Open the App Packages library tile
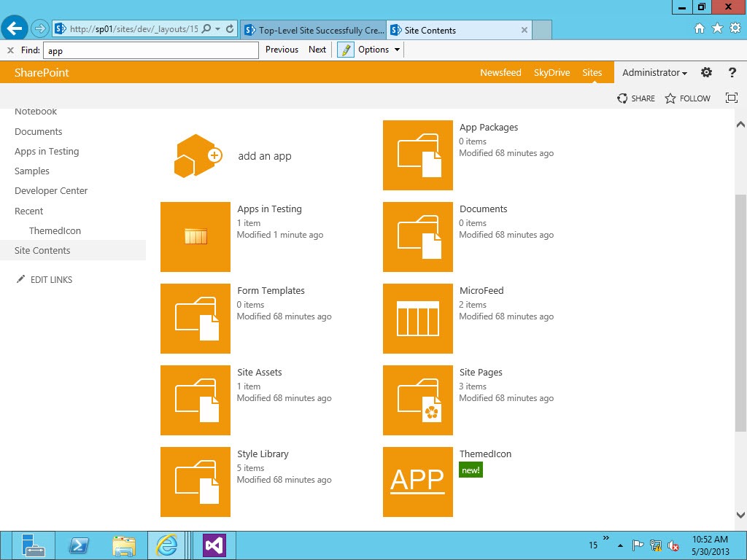 417,155
